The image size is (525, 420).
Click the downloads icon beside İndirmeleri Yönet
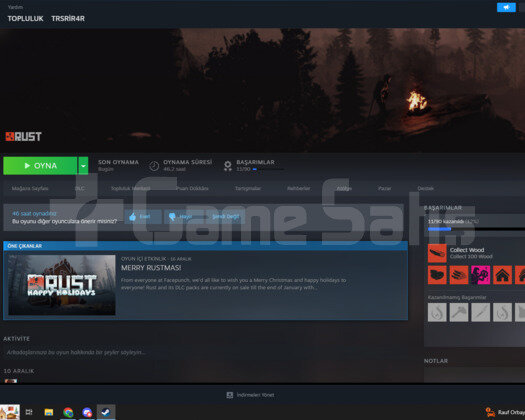(x=230, y=395)
